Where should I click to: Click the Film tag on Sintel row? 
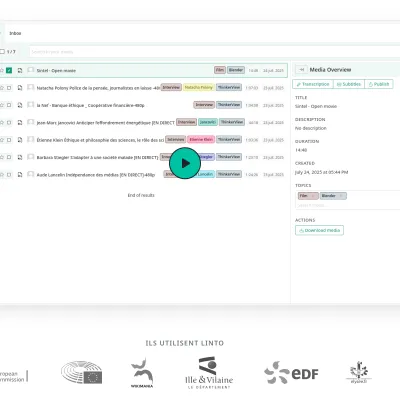[220, 70]
